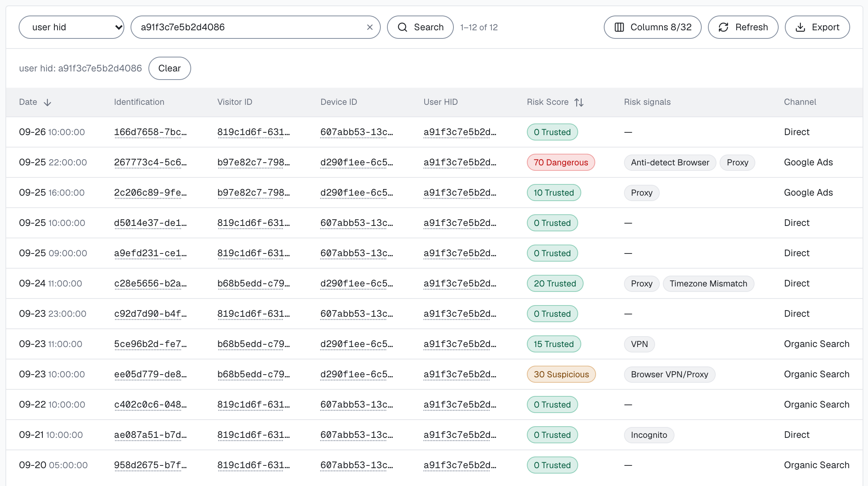Click Organic Search in the 09-23 11:00:00 row
The height and width of the screenshot is (486, 868).
coord(816,344)
